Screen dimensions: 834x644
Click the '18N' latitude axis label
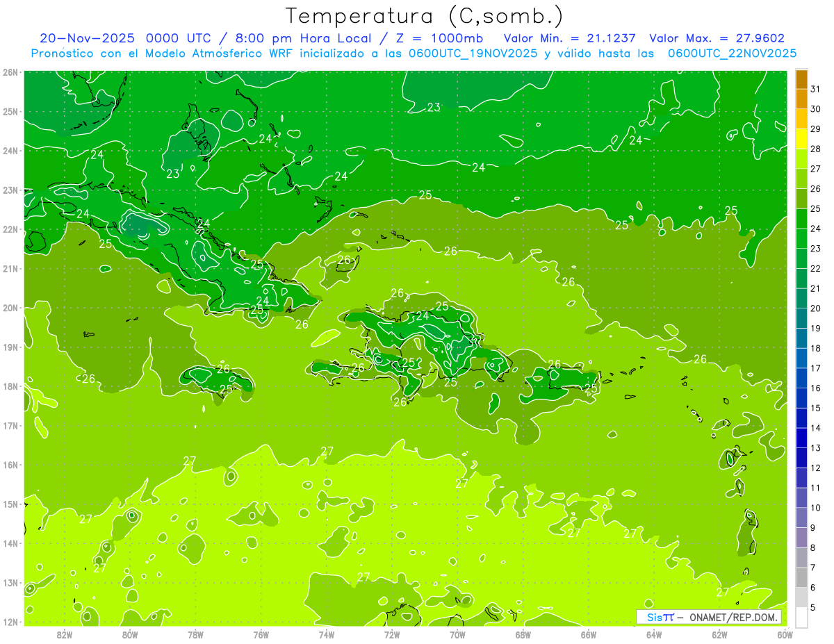[10, 386]
